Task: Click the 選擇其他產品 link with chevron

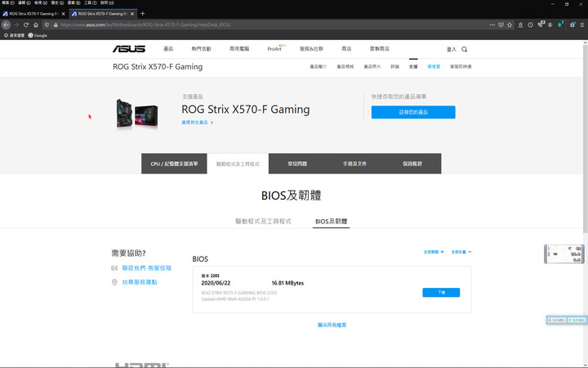Action: point(198,123)
